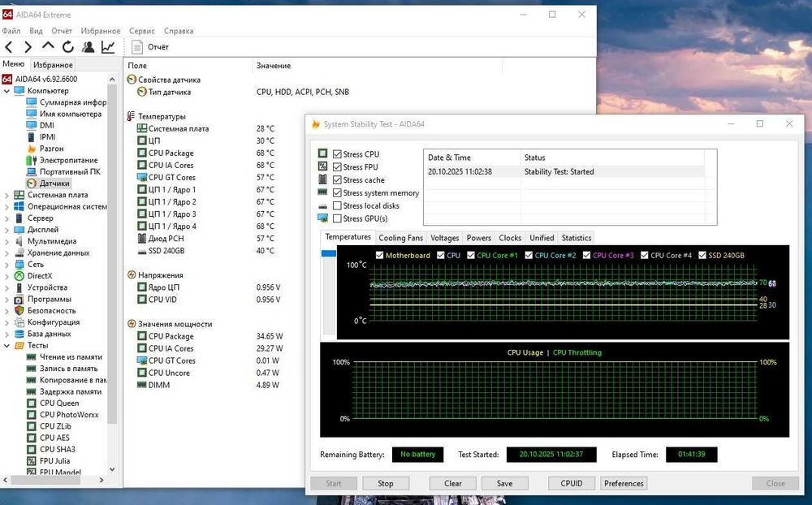Click the Тип датчика sensor row icon
Viewport: 812px width, 505px height.
click(142, 93)
